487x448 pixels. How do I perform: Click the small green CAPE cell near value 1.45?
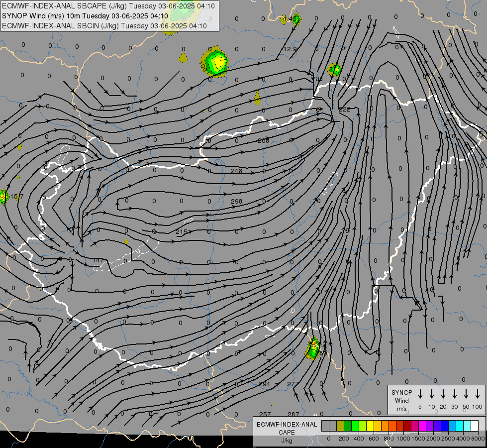click(296, 18)
